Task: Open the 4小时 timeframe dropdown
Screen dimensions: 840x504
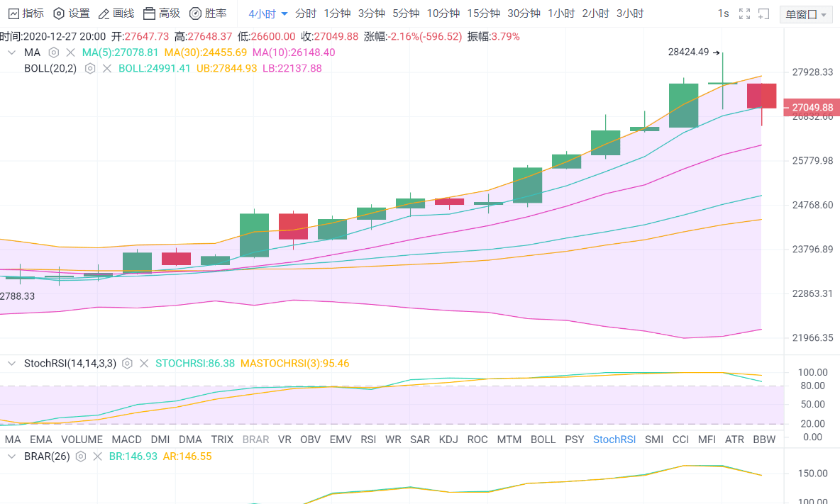Action: [268, 14]
